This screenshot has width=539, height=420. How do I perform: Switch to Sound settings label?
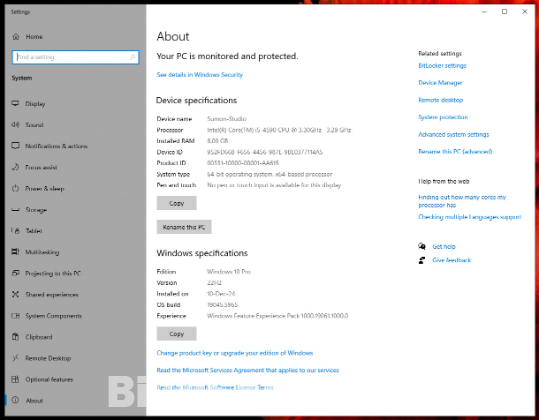coord(34,125)
